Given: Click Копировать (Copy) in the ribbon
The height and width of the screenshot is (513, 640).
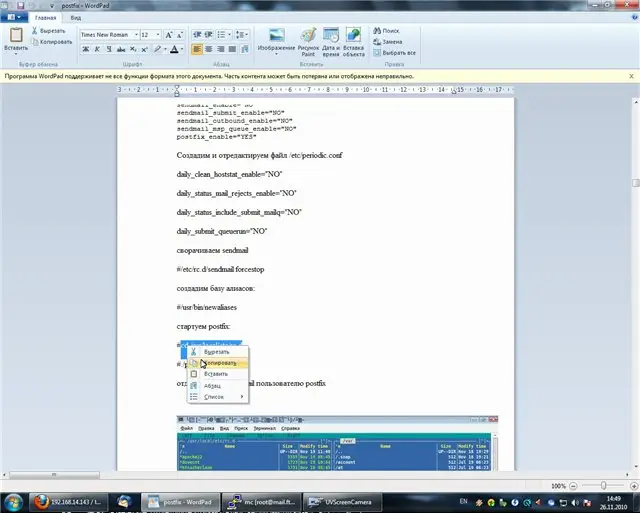Looking at the screenshot, I should pyautogui.click(x=52, y=42).
